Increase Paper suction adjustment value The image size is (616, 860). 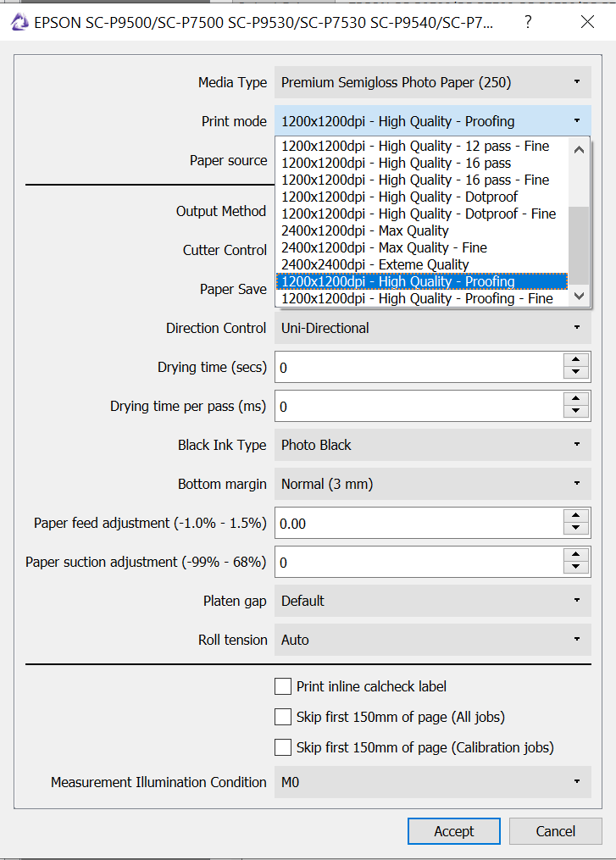[576, 554]
